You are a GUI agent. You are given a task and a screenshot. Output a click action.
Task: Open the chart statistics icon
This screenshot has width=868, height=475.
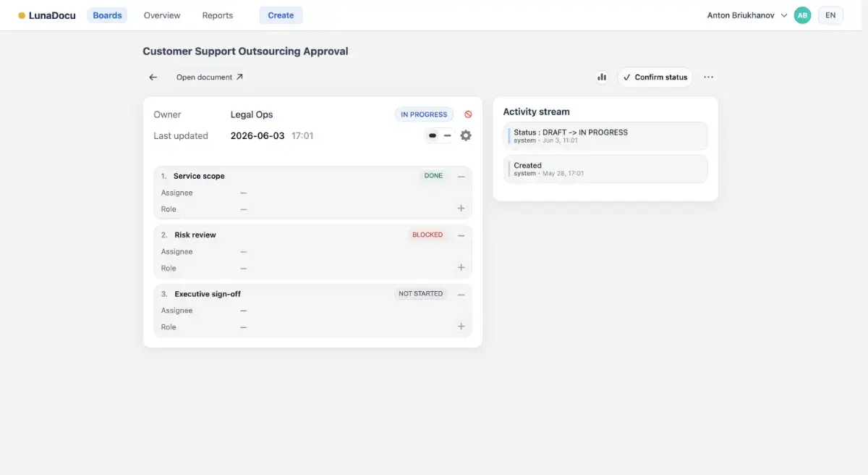point(602,77)
